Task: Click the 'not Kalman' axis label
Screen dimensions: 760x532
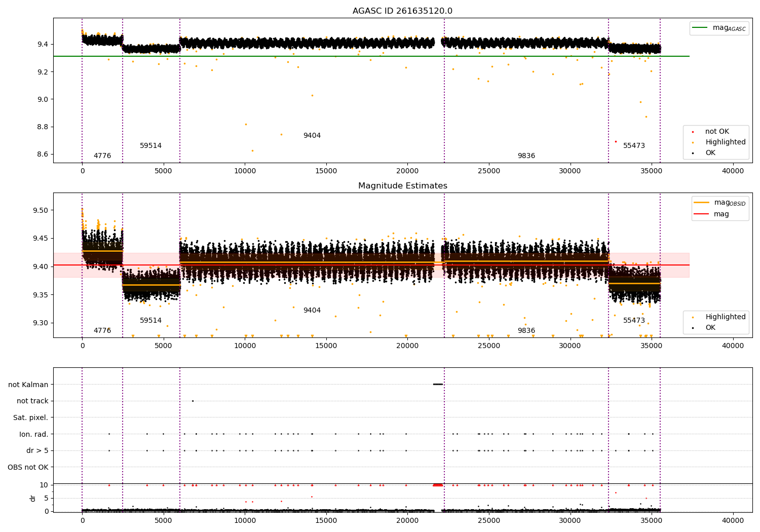Action: coord(28,385)
